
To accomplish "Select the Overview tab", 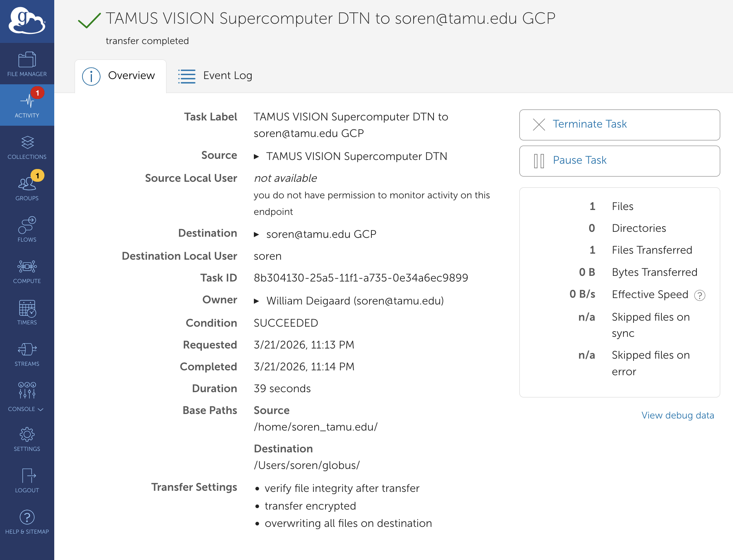I will click(x=120, y=76).
